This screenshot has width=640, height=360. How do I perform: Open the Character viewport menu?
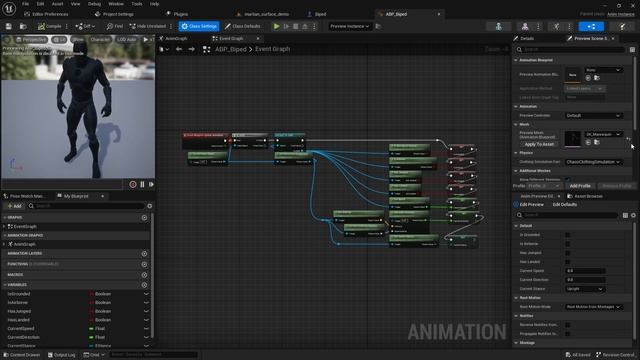(100, 40)
